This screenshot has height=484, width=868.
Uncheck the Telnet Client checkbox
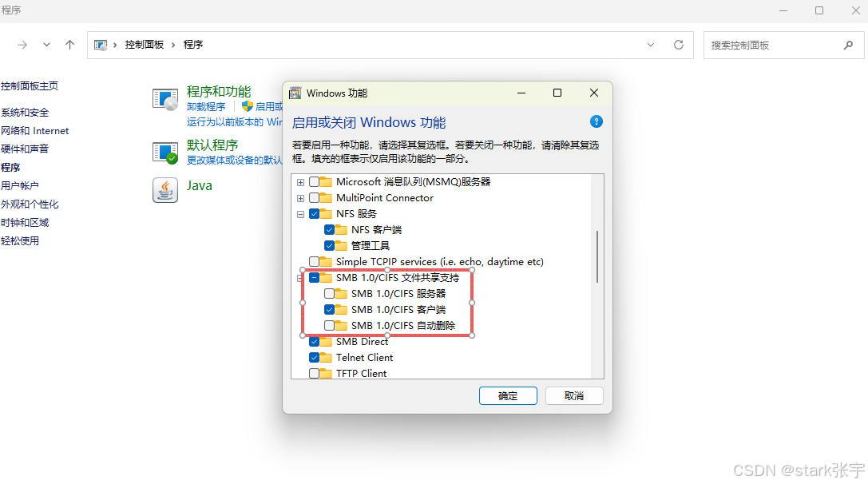(314, 357)
